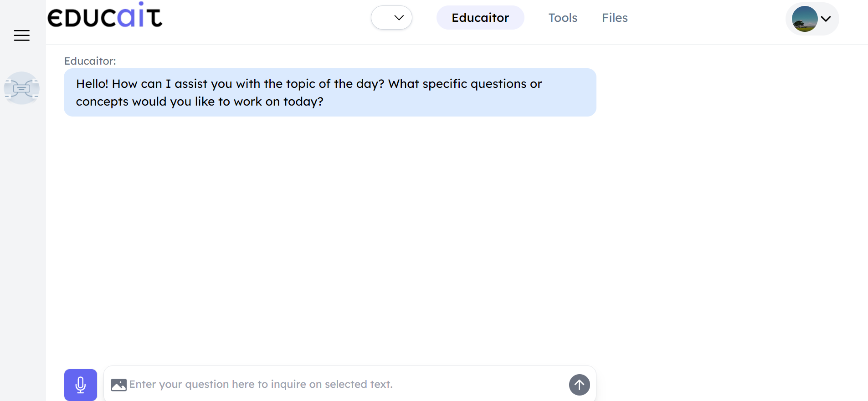Screen dimensions: 868x401
Task: Click the send message button
Action: coord(579,385)
